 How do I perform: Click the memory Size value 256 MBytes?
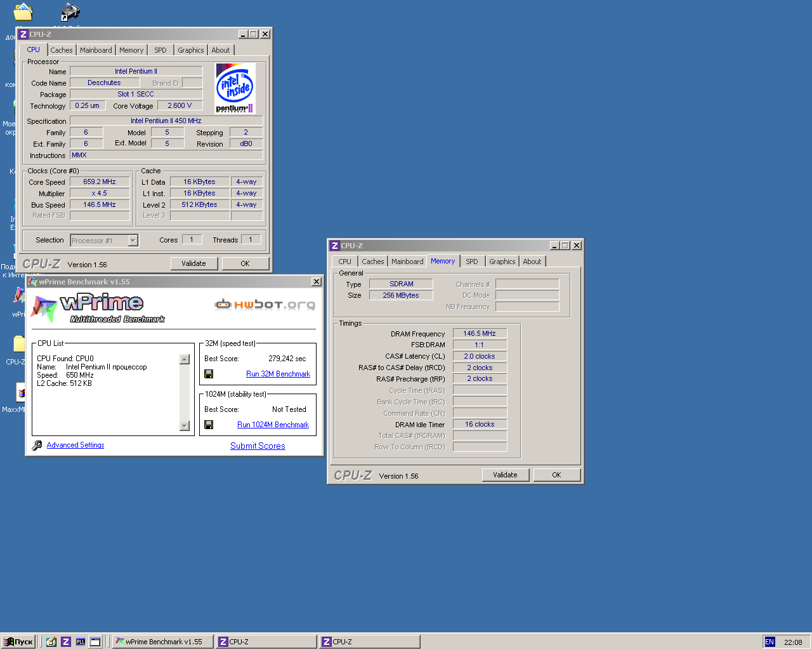[402, 295]
